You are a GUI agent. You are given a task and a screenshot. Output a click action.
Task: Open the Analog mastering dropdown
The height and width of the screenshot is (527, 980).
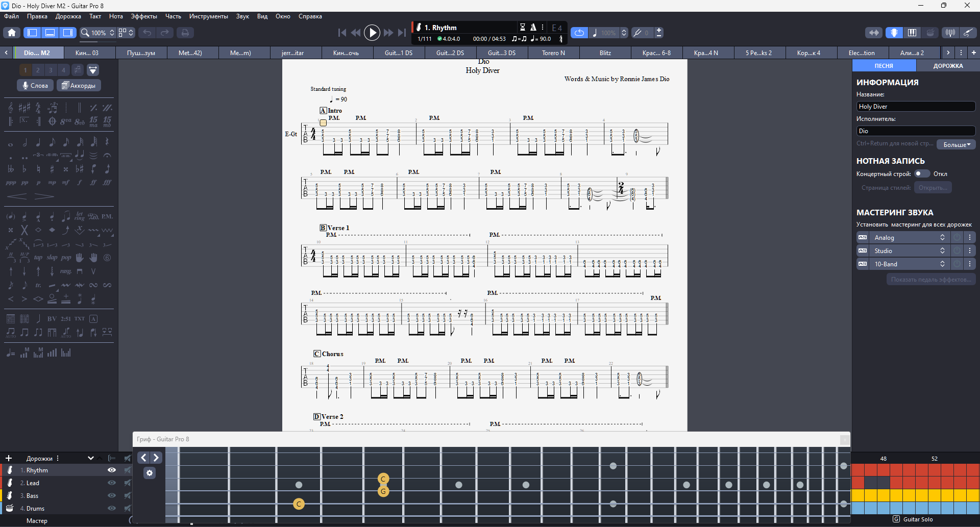910,238
